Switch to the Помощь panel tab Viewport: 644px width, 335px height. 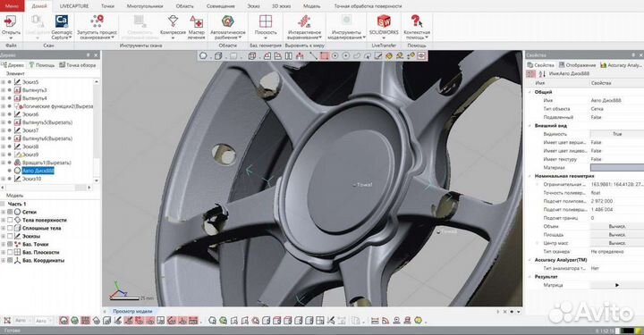(41, 65)
